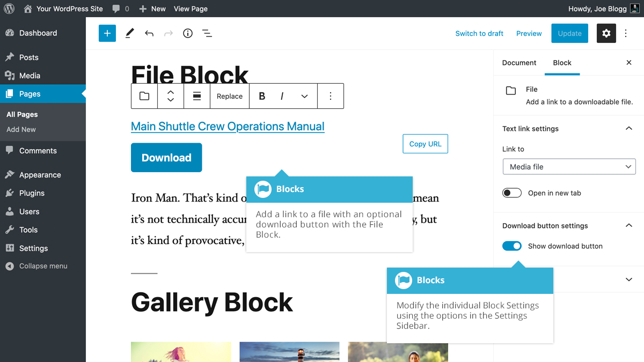Viewport: 644px width, 362px height.
Task: Switch to the Document tab
Action: [x=519, y=63]
